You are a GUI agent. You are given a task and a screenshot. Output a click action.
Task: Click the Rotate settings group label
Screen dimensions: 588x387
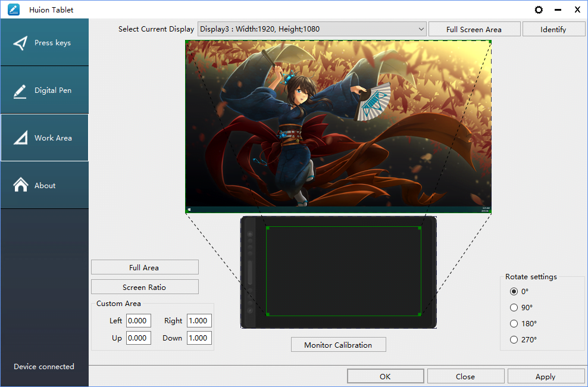pyautogui.click(x=531, y=277)
